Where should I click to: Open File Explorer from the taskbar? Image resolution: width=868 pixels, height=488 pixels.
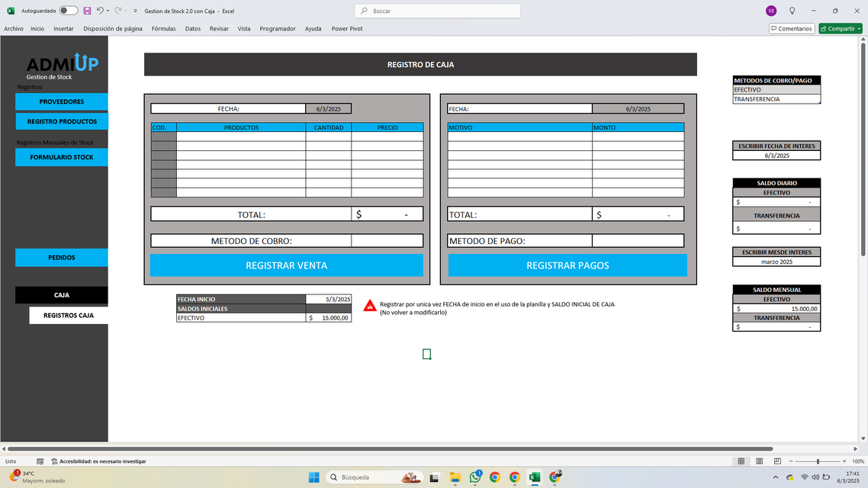(x=455, y=477)
